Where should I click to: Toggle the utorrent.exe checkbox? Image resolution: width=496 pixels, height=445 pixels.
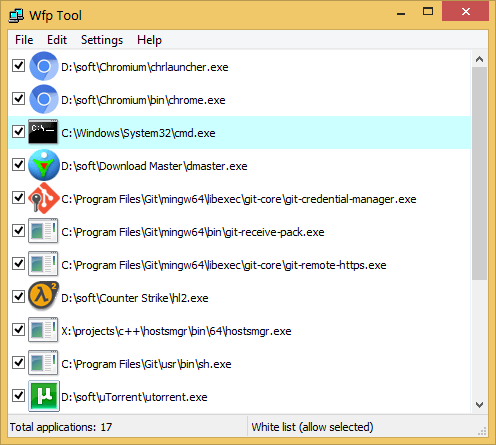click(19, 396)
